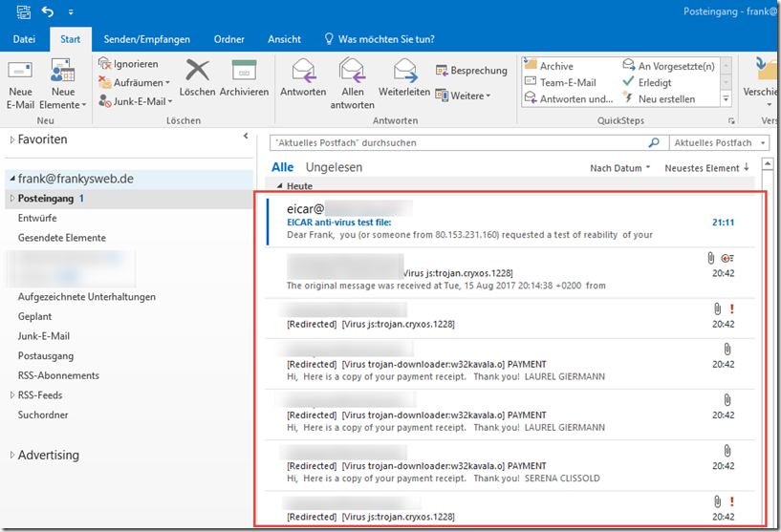Toggle sort order Neuestes Element
Screen dimensions: 781x532
pos(706,168)
